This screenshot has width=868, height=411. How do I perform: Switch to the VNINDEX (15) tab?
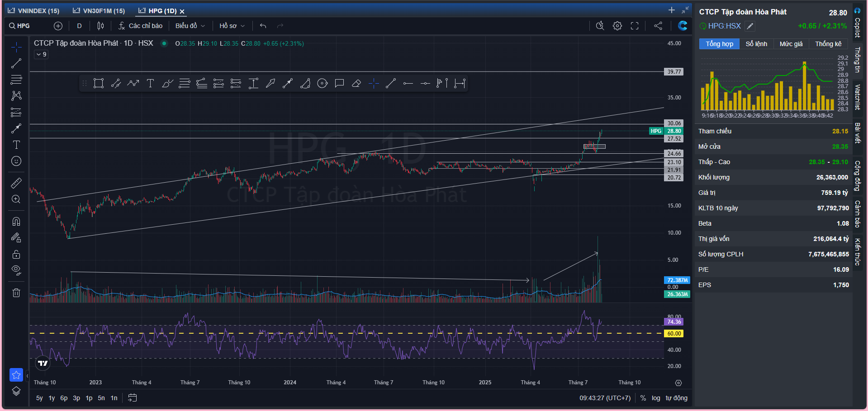tap(34, 11)
